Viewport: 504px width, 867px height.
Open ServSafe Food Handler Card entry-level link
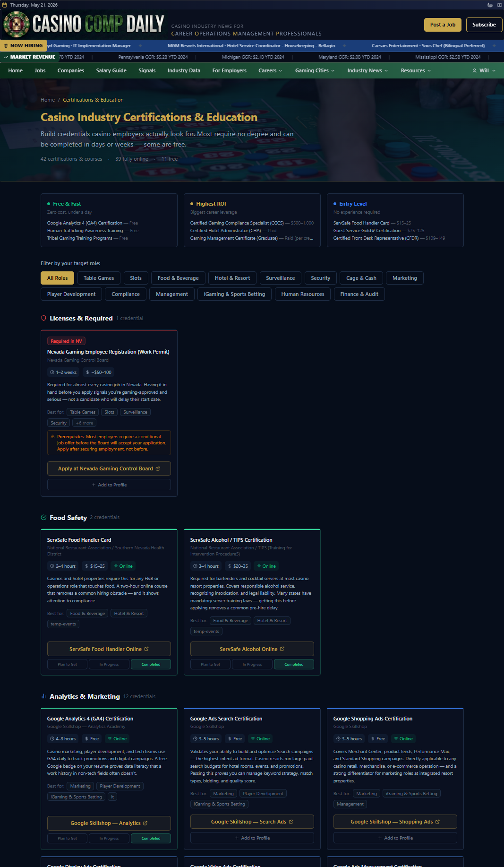(x=361, y=223)
